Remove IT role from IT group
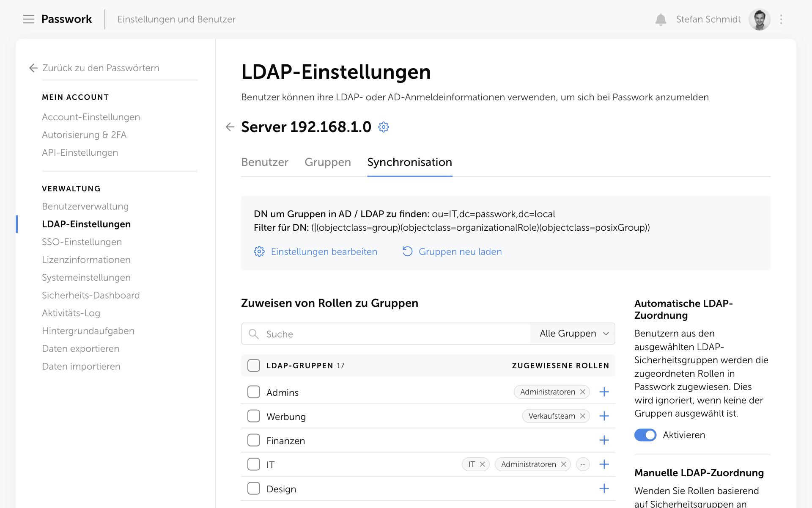This screenshot has width=812, height=508. (482, 464)
